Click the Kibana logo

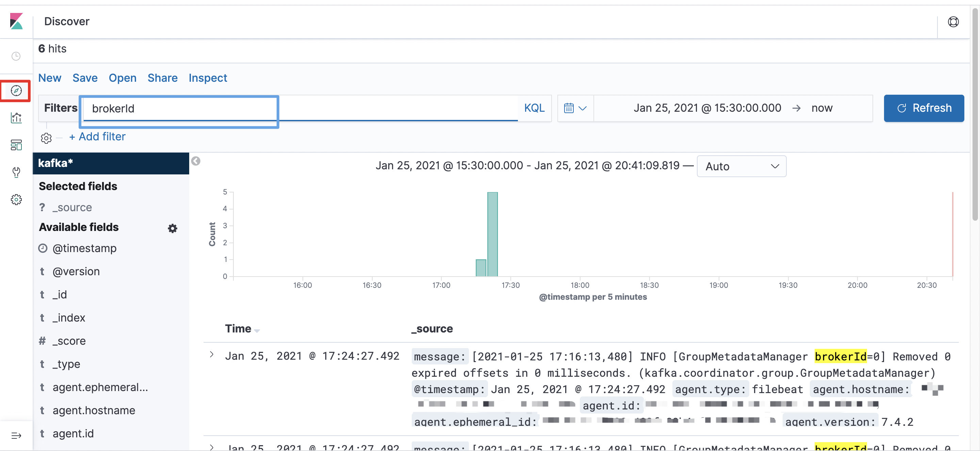[16, 21]
